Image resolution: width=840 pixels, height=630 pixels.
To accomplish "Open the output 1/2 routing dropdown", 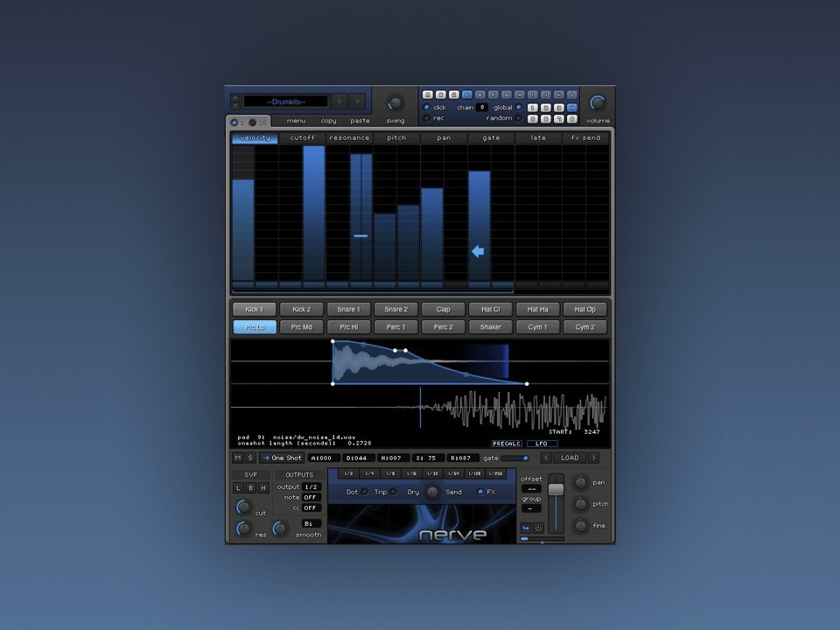I will (311, 487).
